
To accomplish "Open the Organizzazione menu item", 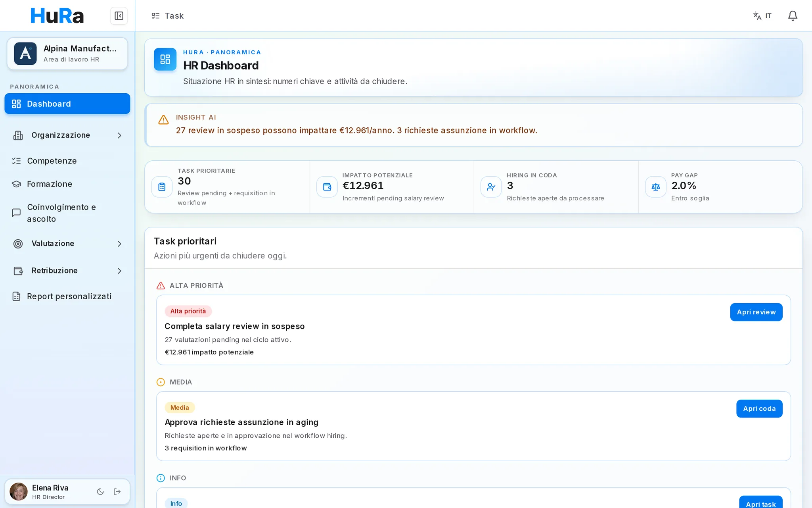I will (x=67, y=135).
